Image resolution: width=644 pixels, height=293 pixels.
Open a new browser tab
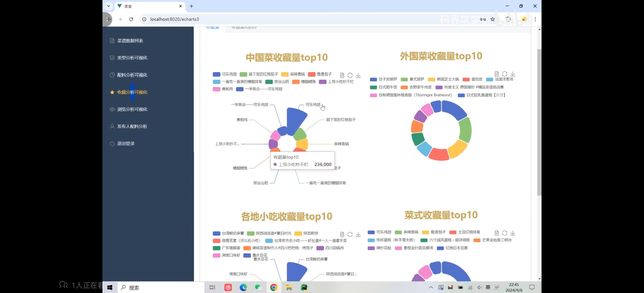coord(191,6)
